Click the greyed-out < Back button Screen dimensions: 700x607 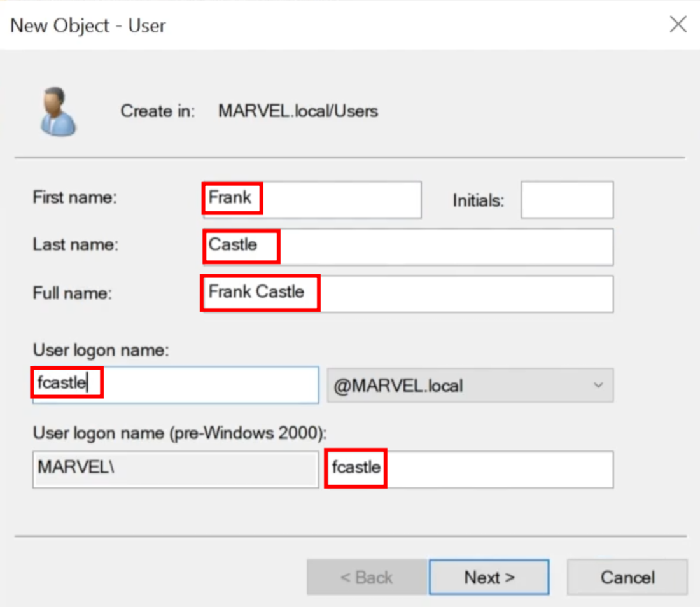tap(367, 577)
